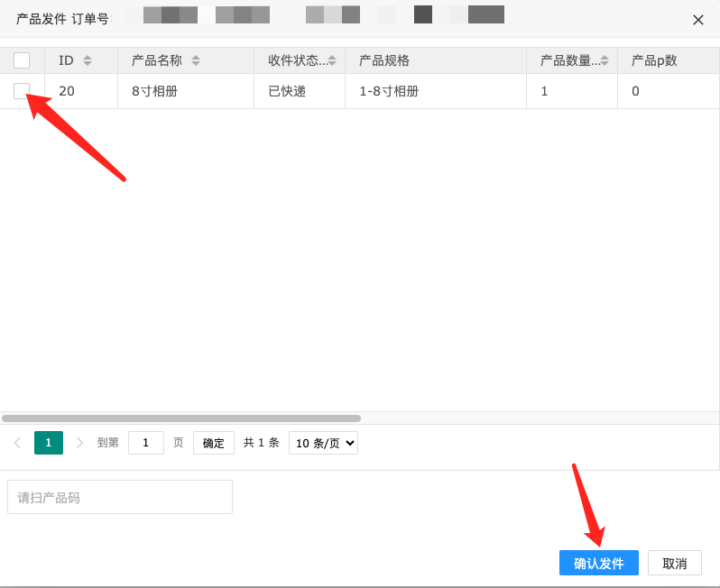The height and width of the screenshot is (588, 720).
Task: Close the 产品发件 dialog with X
Action: pyautogui.click(x=697, y=20)
